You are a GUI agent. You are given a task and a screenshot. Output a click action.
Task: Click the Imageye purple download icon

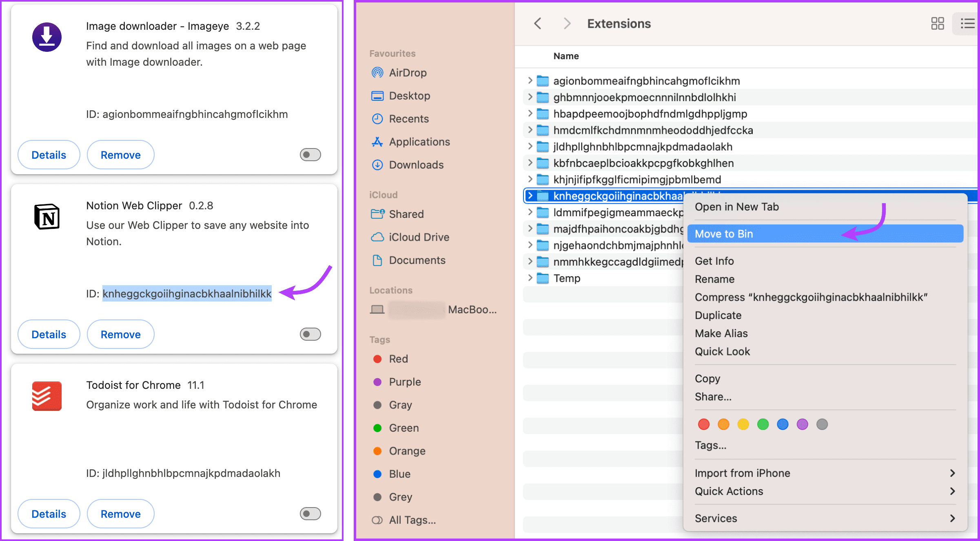point(47,37)
